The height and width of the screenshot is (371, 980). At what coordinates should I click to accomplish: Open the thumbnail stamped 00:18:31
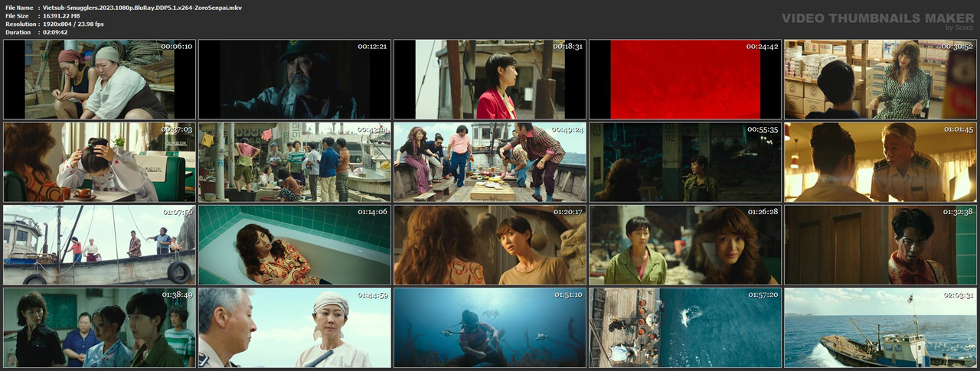[490, 80]
